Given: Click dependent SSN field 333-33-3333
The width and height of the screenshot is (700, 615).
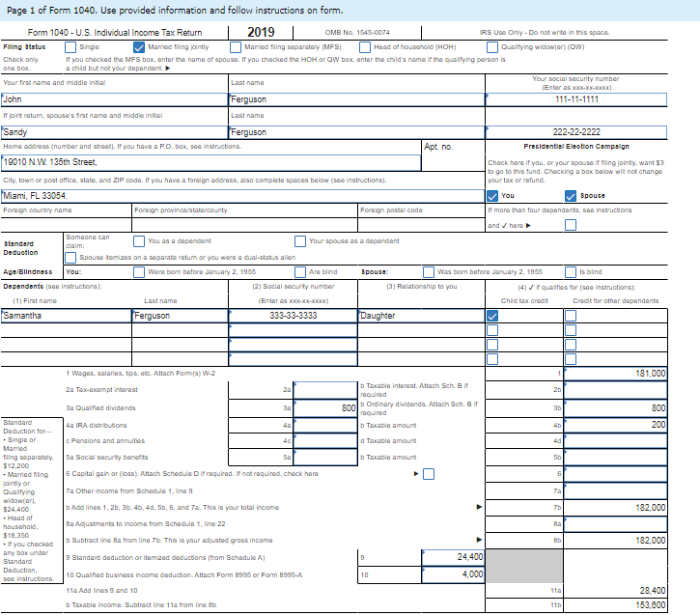Looking at the screenshot, I should coord(293,316).
